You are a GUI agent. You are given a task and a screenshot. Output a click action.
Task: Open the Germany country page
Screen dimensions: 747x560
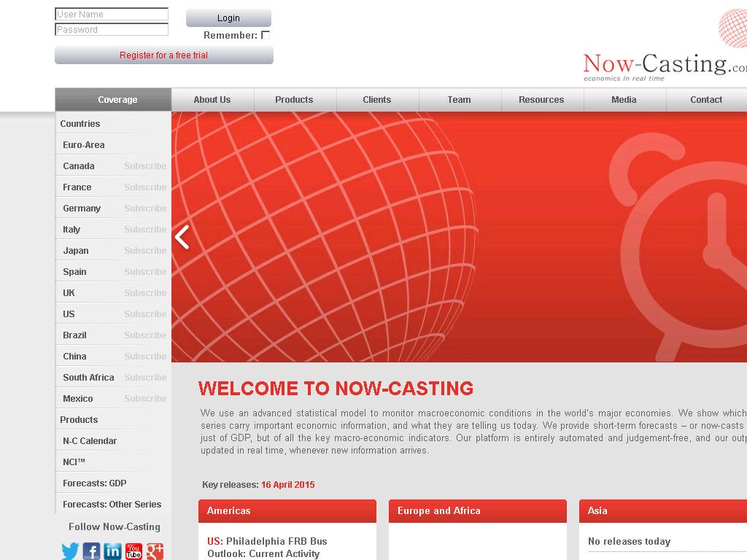pyautogui.click(x=82, y=208)
